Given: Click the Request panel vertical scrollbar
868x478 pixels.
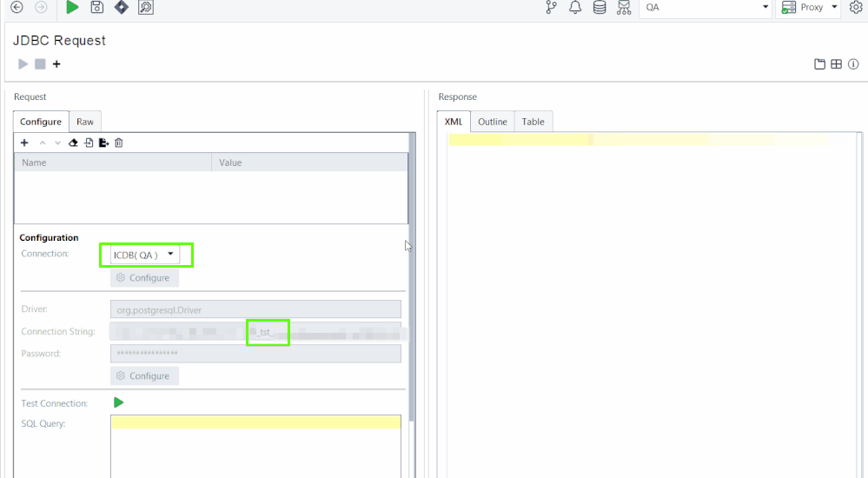Looking at the screenshot, I should pos(412,277).
